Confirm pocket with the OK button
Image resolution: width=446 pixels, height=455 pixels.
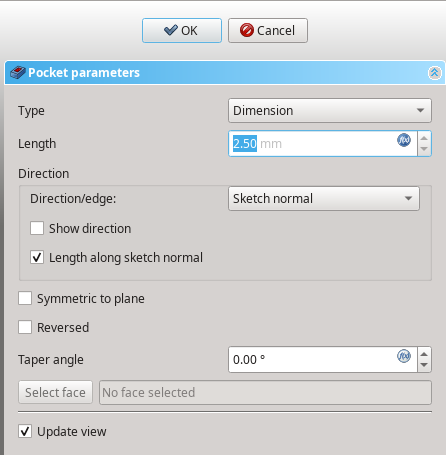[182, 30]
